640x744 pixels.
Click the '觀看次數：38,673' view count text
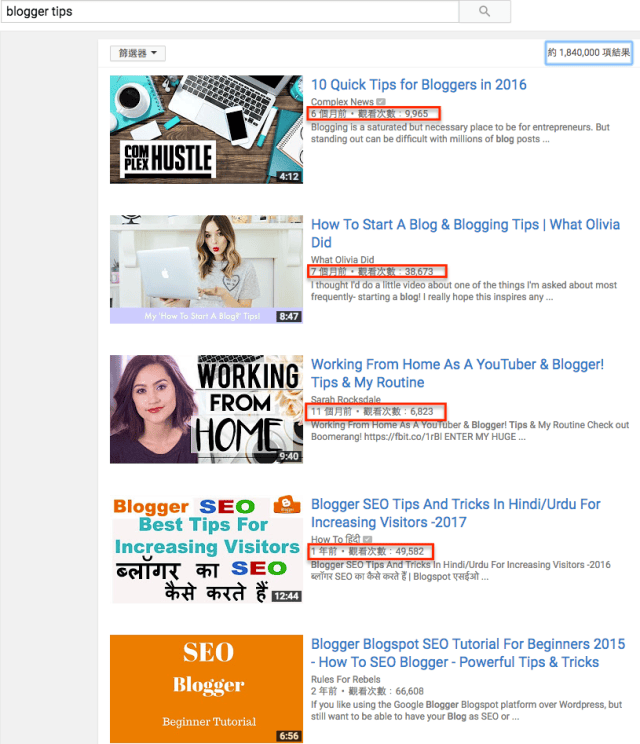click(395, 271)
